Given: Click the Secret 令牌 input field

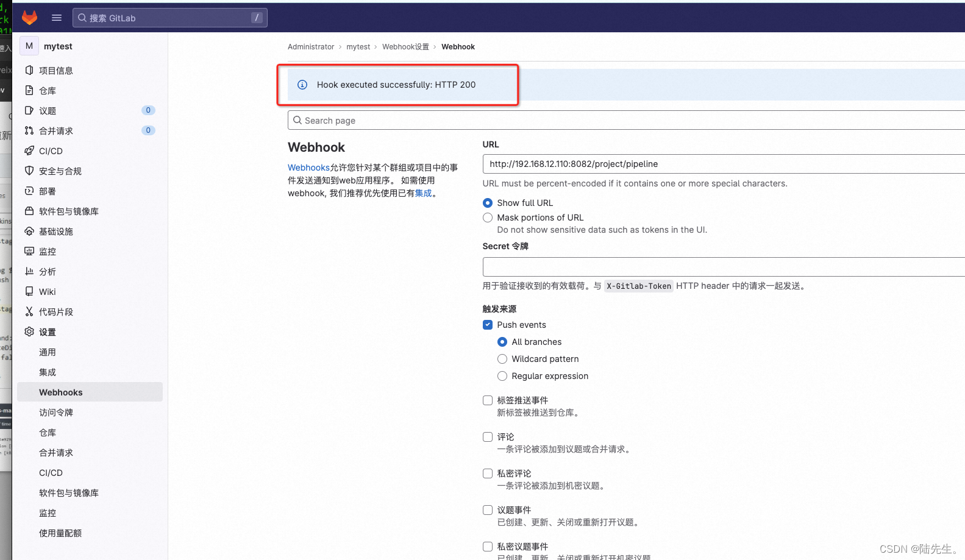Looking at the screenshot, I should [x=724, y=267].
